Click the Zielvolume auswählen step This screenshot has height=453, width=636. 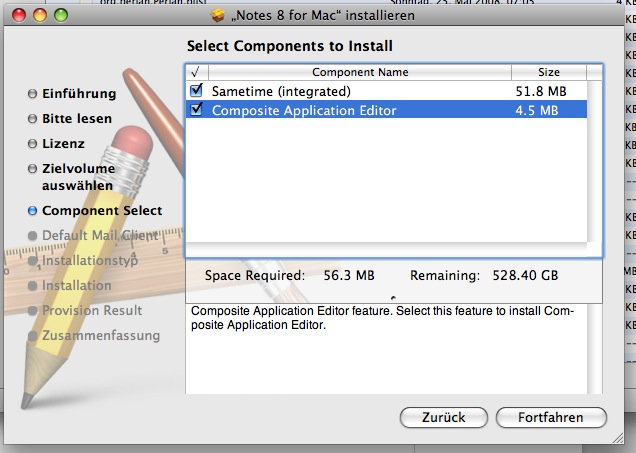(x=78, y=177)
